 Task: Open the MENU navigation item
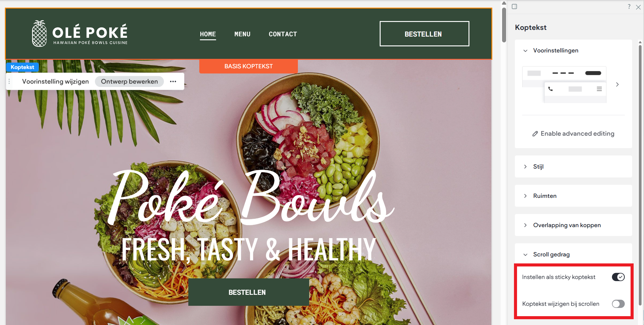click(242, 34)
